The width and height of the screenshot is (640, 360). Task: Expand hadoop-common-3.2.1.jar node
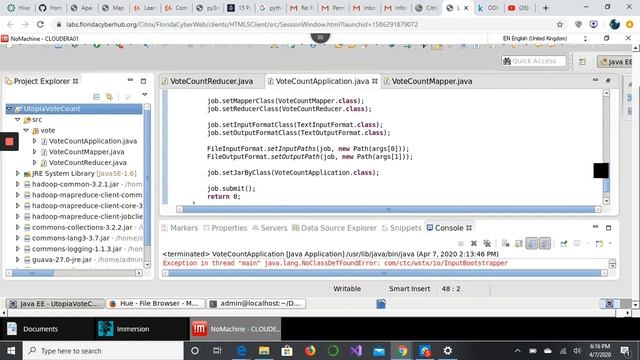pos(18,184)
